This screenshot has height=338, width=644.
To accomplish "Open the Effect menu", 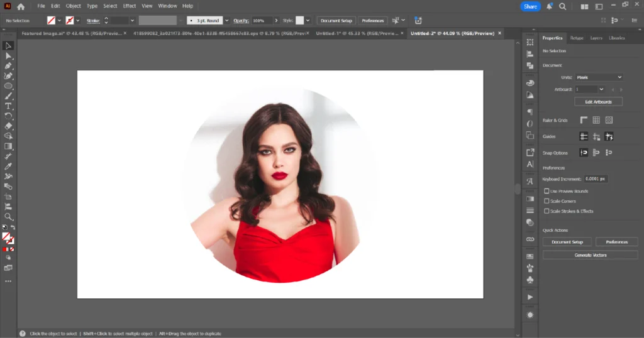I will tap(130, 6).
